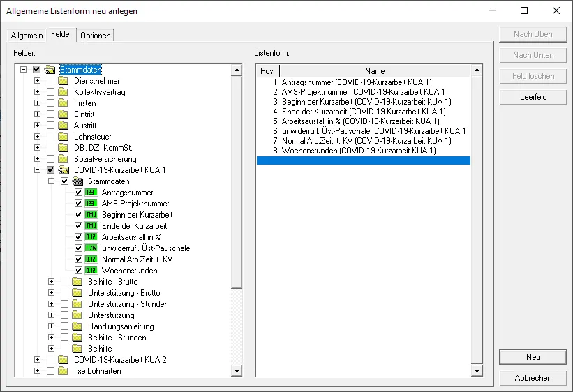This screenshot has width=573, height=392.
Task: Click the folder icon next to Dienstnehmer
Action: click(x=64, y=81)
